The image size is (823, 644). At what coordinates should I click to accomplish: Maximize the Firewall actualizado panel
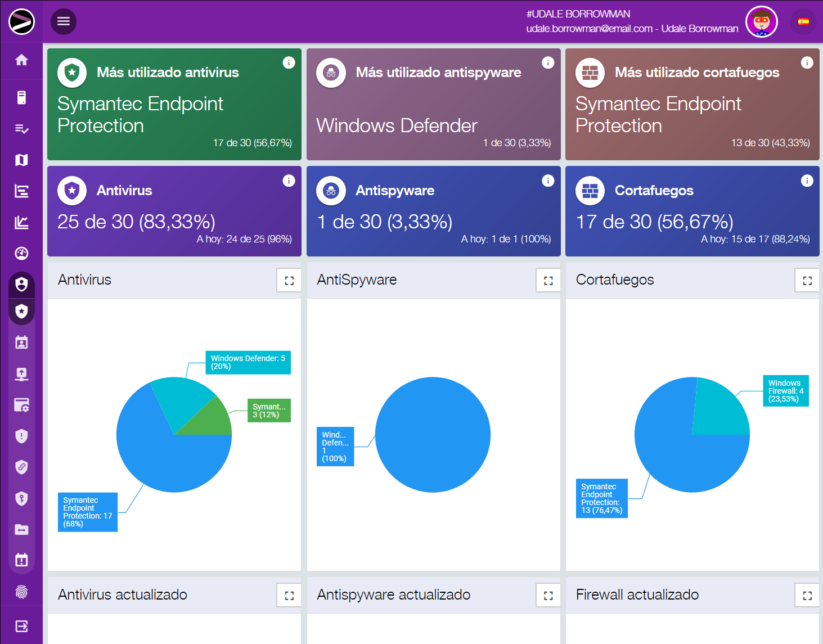tap(807, 596)
